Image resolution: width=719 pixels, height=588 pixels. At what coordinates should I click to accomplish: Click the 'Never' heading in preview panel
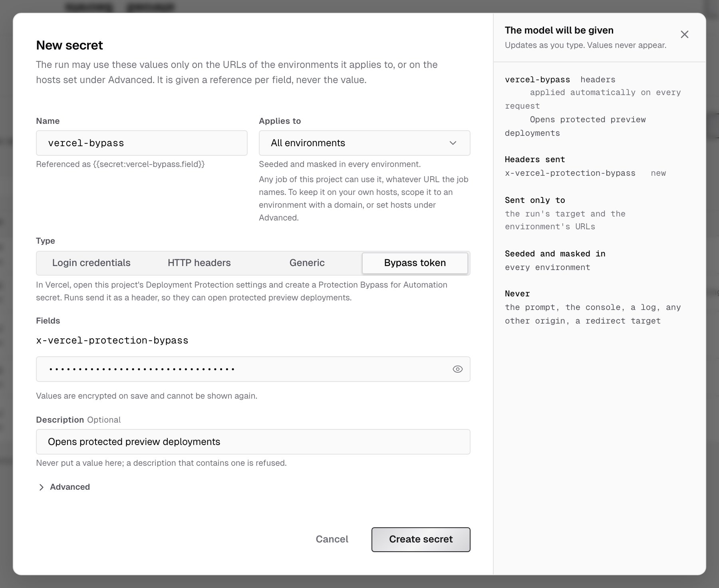point(517,294)
